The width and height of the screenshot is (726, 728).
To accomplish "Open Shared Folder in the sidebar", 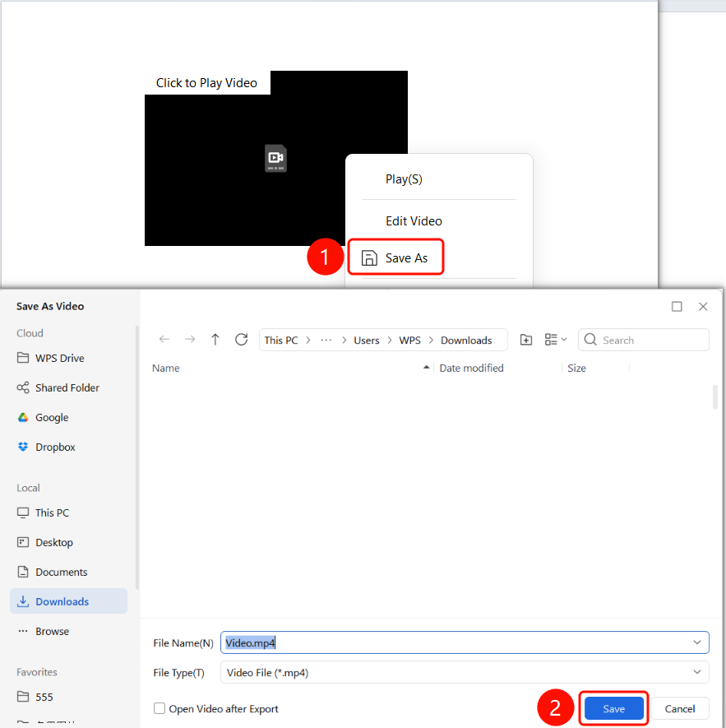I will (69, 387).
